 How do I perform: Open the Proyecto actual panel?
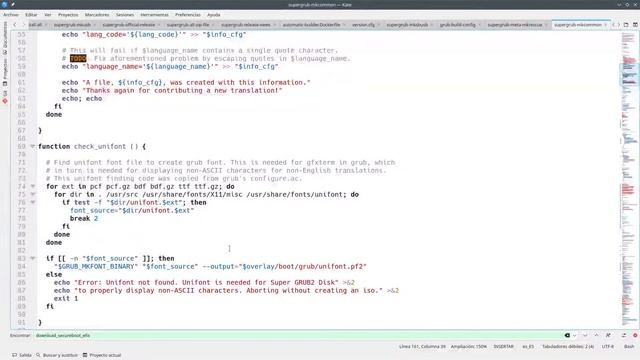[102, 355]
